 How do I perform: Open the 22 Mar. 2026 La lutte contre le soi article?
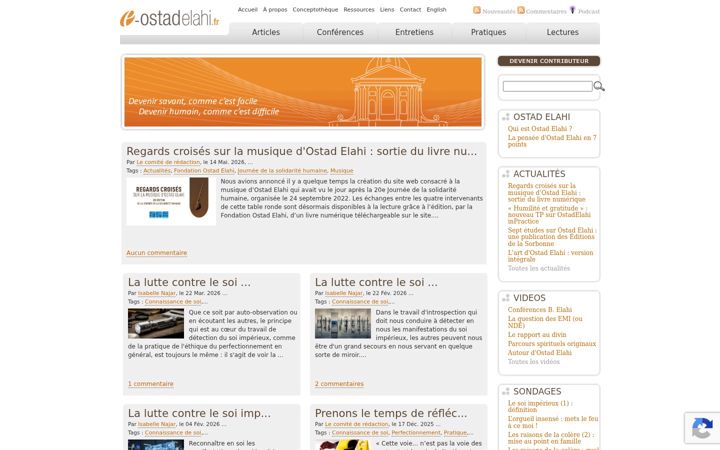coord(189,282)
